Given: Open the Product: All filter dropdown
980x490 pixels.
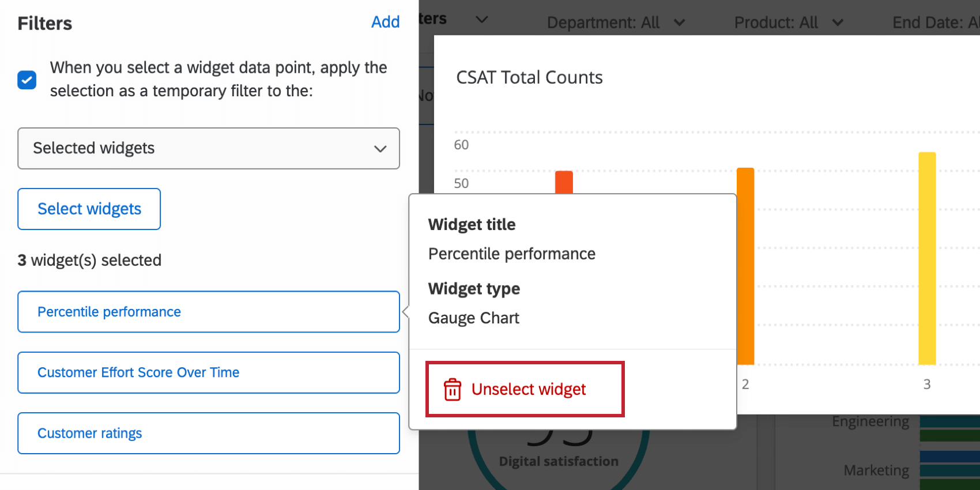Looking at the screenshot, I should click(788, 22).
